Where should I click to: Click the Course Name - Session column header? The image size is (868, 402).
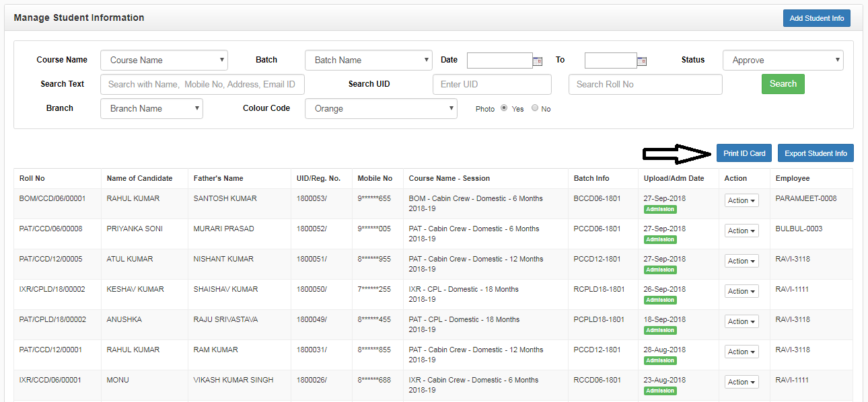[449, 178]
